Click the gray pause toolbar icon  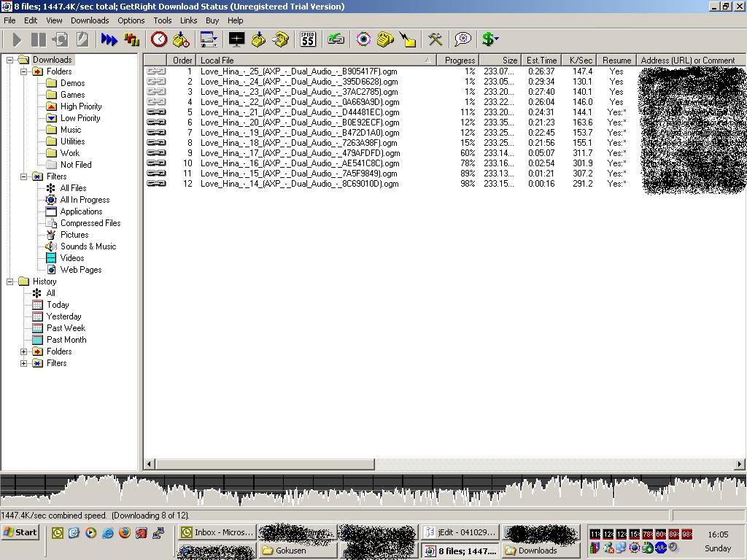point(39,39)
